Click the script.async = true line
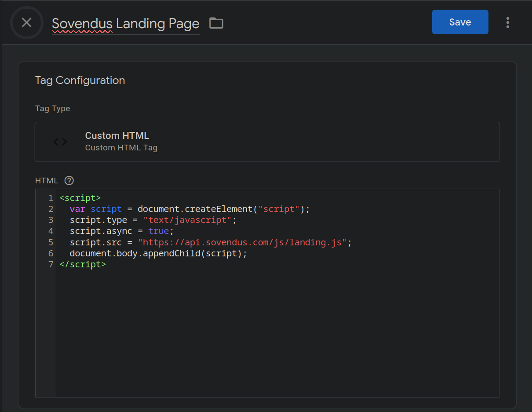This screenshot has height=412, width=532. [122, 231]
